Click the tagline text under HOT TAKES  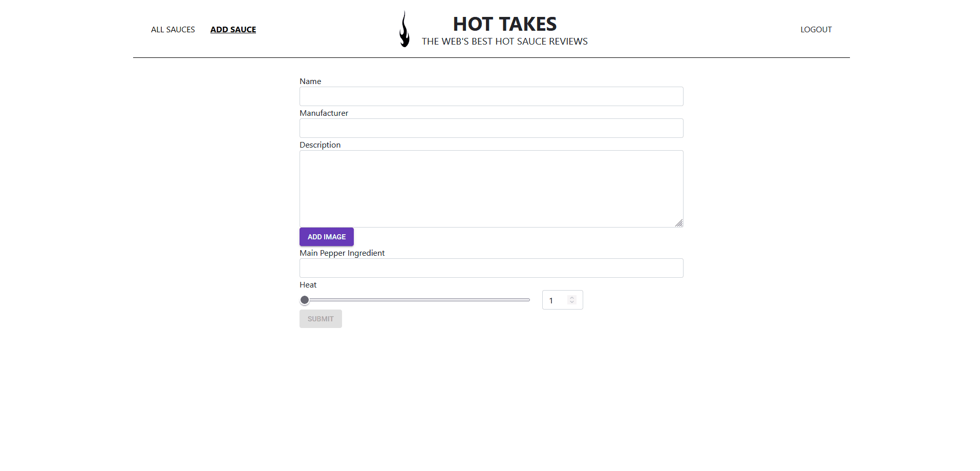tap(504, 42)
